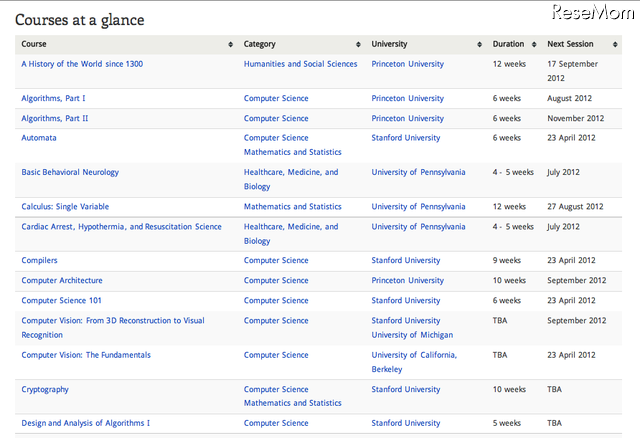Click the Courses at a glance heading
Viewport: 640px width, 438px height.
point(80,20)
